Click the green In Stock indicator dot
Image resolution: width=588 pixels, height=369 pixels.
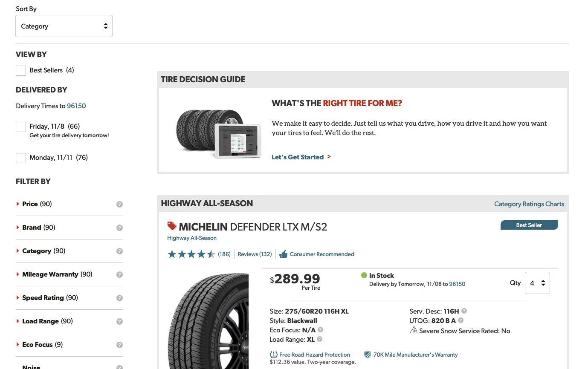point(364,276)
